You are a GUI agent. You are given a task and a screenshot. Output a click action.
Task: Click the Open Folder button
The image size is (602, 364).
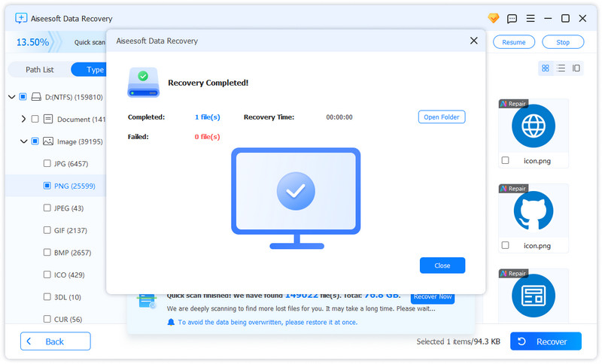[x=442, y=117]
